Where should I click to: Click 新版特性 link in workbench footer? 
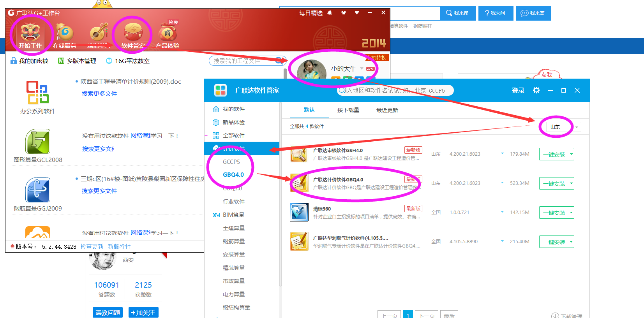click(x=119, y=246)
